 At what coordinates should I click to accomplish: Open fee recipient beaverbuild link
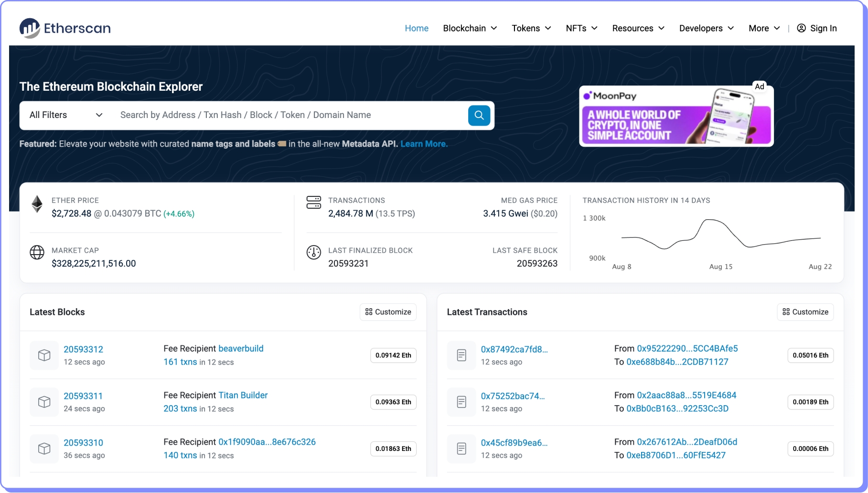coord(241,349)
